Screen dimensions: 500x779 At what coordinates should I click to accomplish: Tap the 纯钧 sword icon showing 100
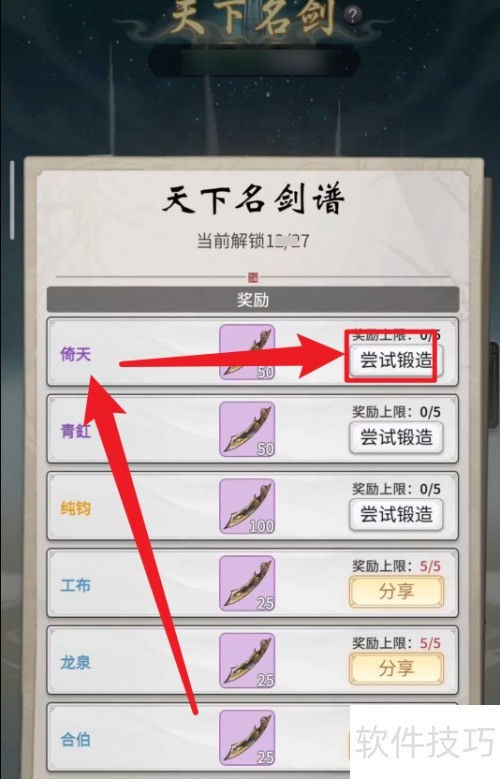[x=247, y=506]
